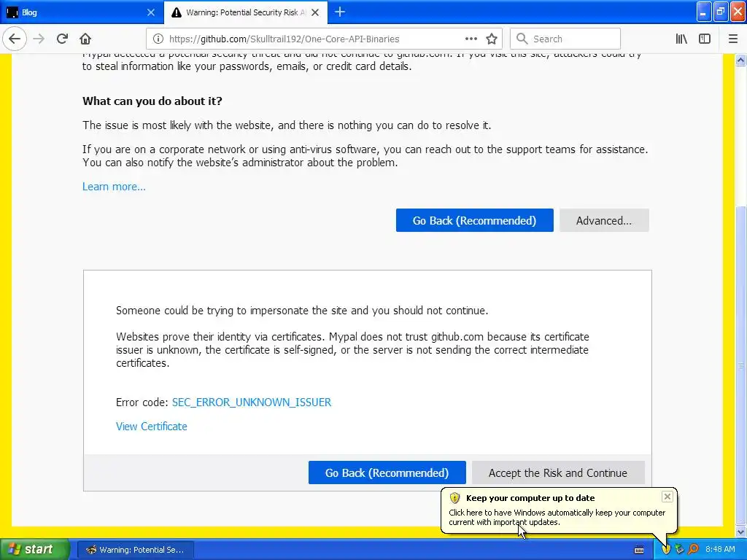Open SEC_ERROR_UNKNOWN_ISSUER error code link
Viewport: 747px width, 560px height.
tap(252, 402)
